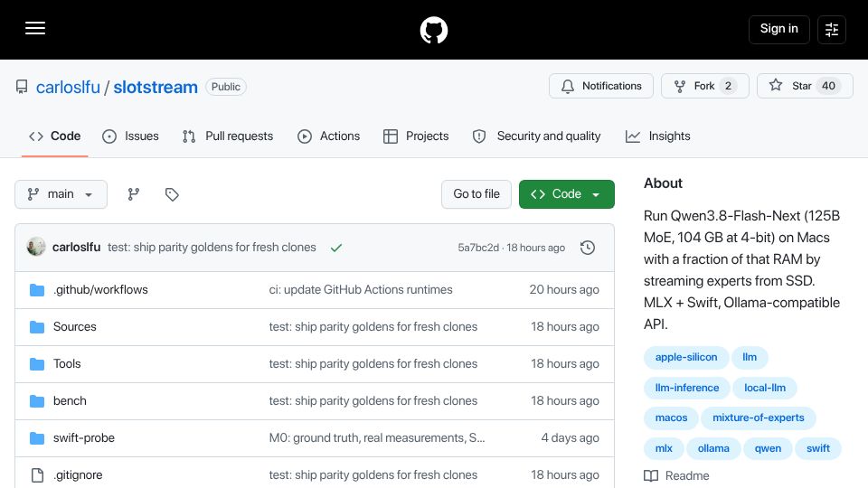The width and height of the screenshot is (868, 488).
Task: Click the swift-probe folder icon
Action: point(37,438)
